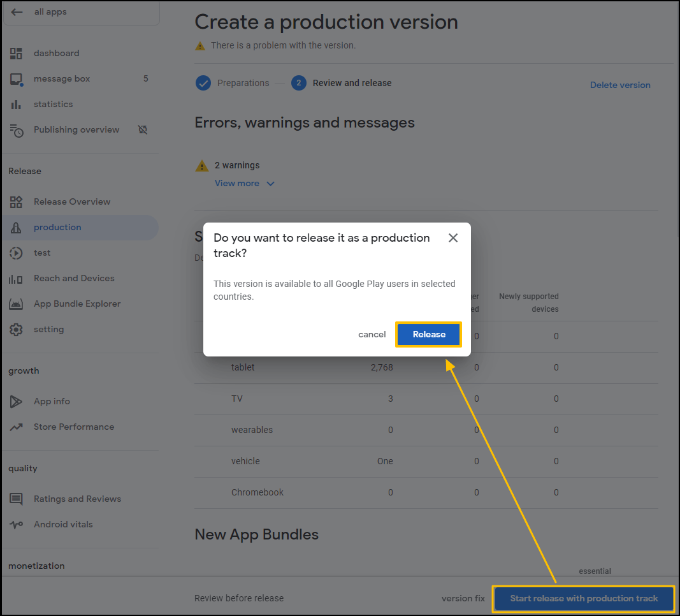
Task: Expand the View more warnings chevron
Action: tap(270, 184)
